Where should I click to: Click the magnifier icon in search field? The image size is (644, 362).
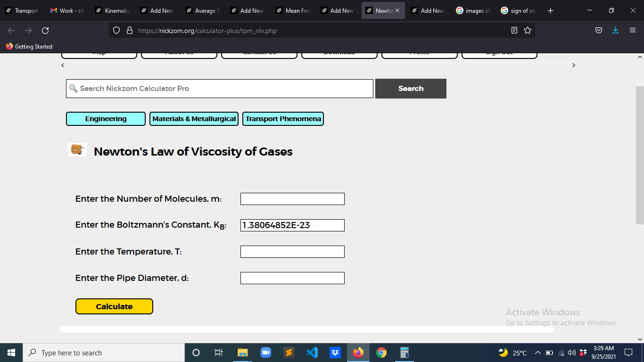click(x=73, y=89)
